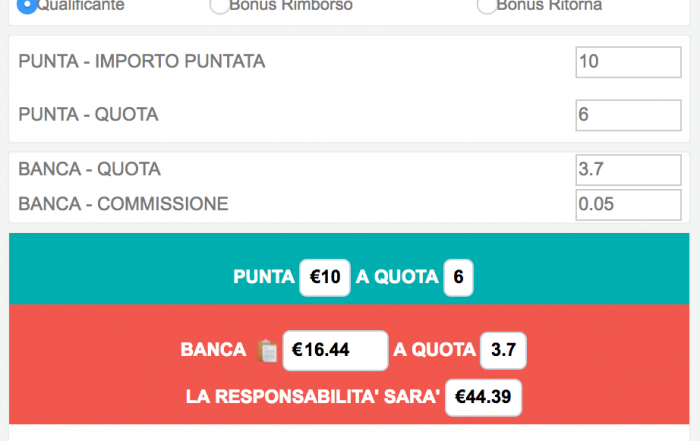Viewport: 700px width, 441px height.
Task: Click the Bonus Ritorna label text
Action: click(x=549, y=5)
